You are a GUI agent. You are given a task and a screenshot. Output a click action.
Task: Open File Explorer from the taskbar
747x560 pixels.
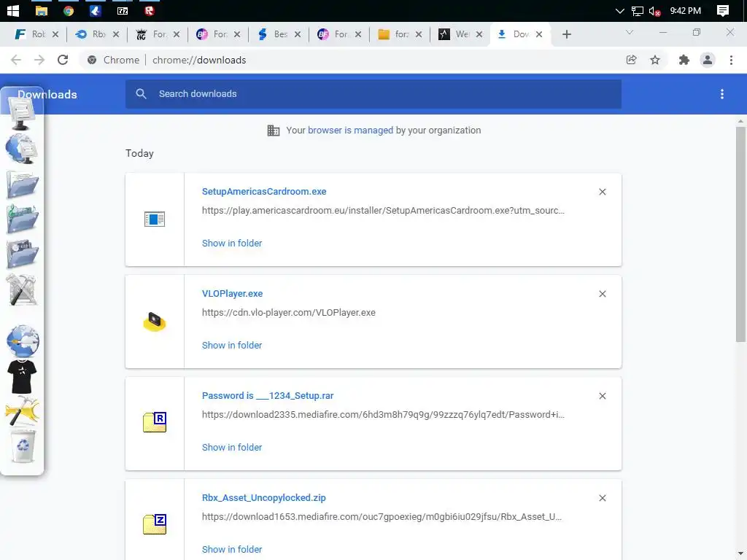tap(42, 10)
